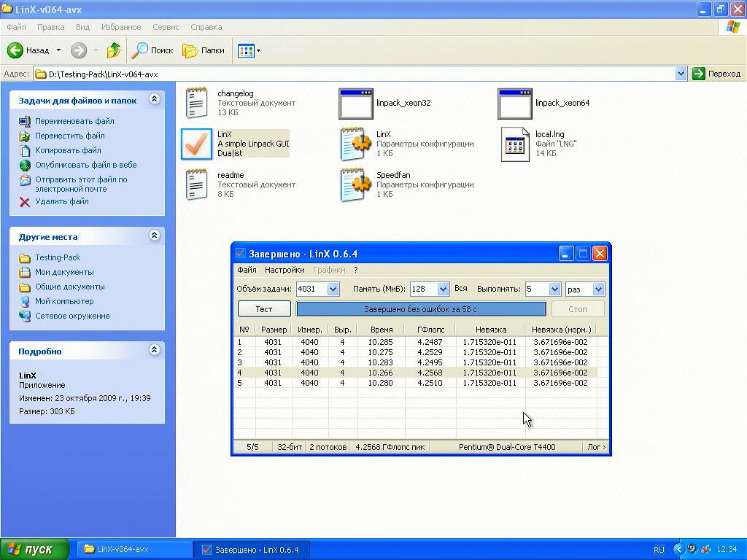Open the Настройки menu in LinX
Image resolution: width=747 pixels, height=560 pixels.
tap(285, 270)
